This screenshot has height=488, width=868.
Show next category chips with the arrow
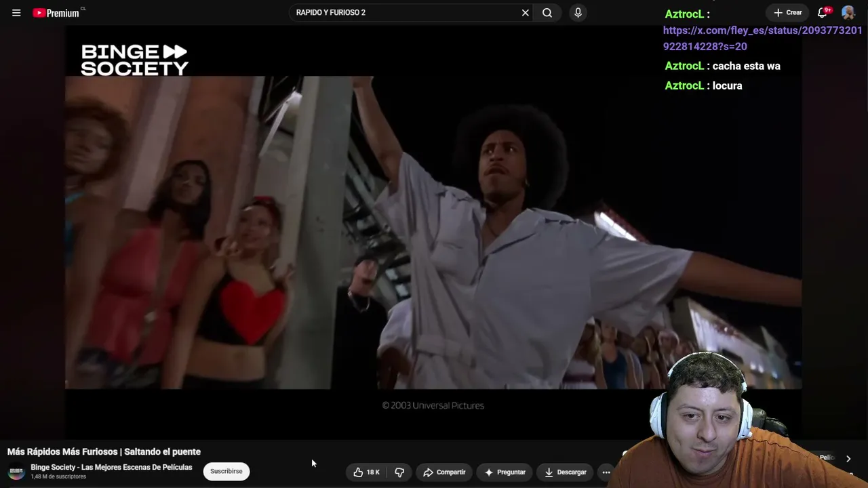[848, 459]
